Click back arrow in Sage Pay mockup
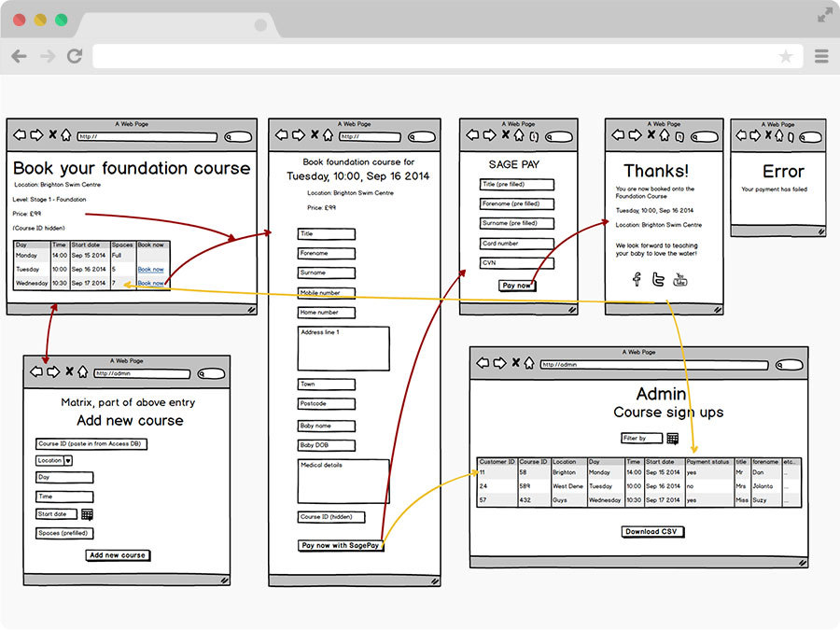Image resolution: width=840 pixels, height=630 pixels. click(473, 135)
